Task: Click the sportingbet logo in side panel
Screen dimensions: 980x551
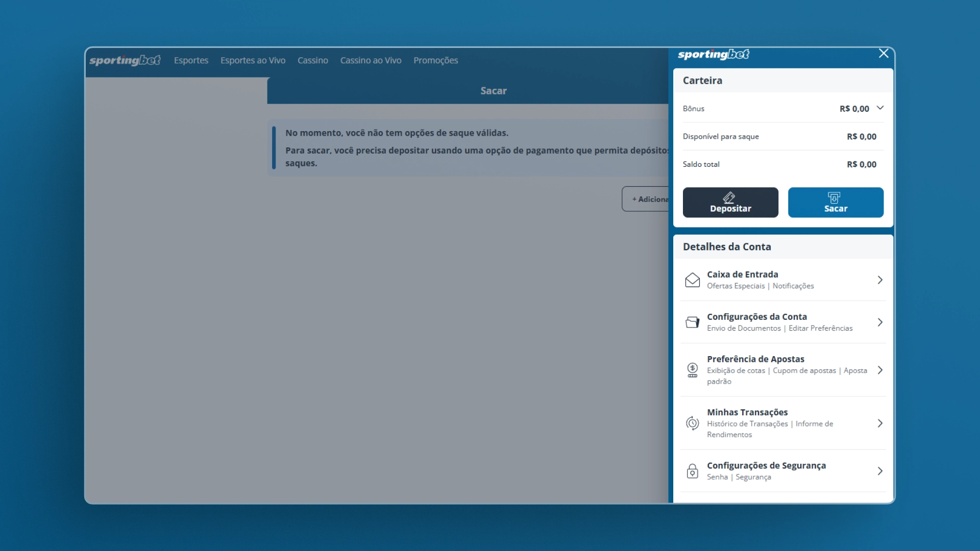Action: click(x=713, y=55)
